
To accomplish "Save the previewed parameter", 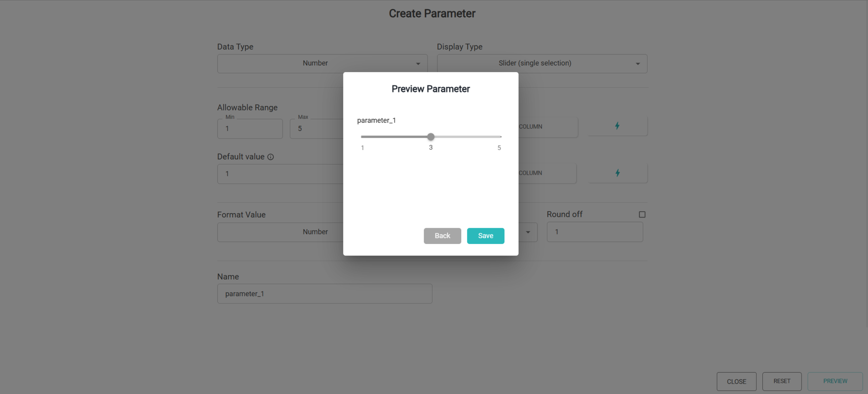I will [485, 236].
